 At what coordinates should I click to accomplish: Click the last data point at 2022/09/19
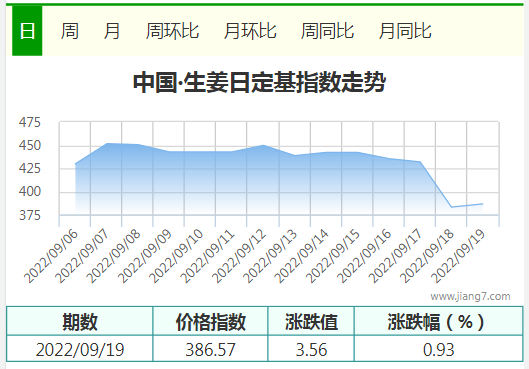point(483,204)
